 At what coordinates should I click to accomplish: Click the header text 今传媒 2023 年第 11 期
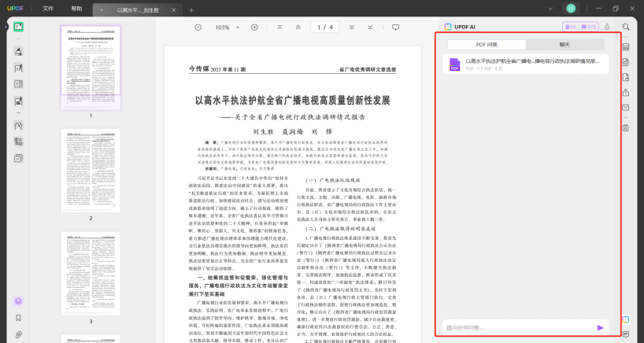tap(217, 69)
